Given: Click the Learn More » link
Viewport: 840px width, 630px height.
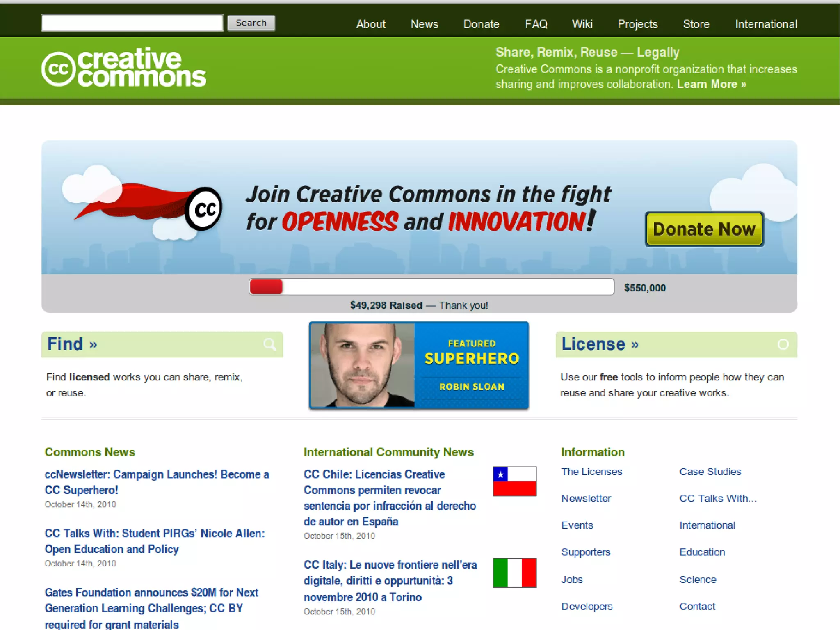Looking at the screenshot, I should click(711, 84).
